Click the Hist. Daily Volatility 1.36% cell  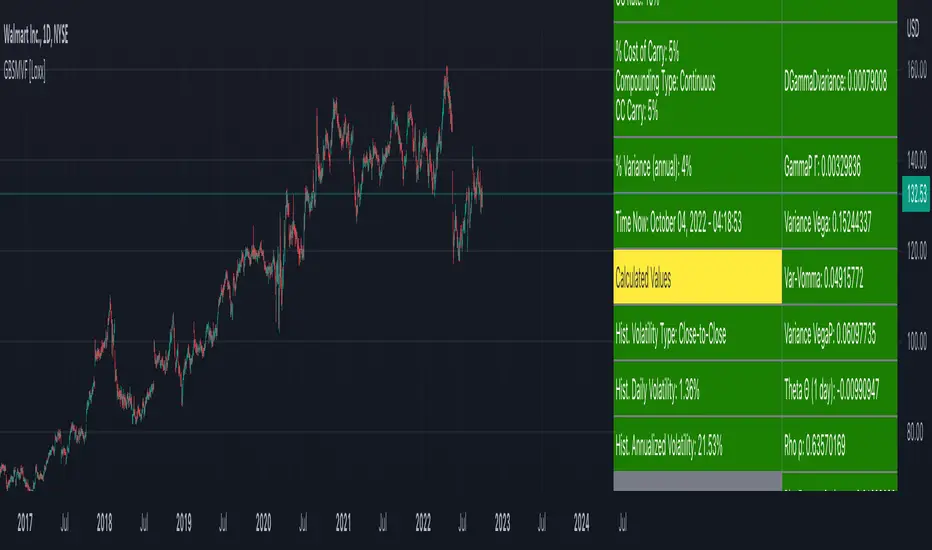coord(696,390)
